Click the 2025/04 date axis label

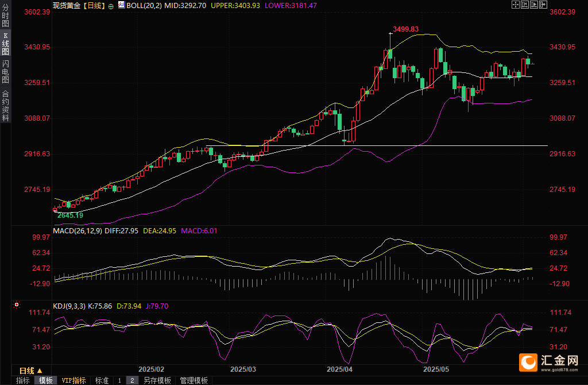[339, 369]
